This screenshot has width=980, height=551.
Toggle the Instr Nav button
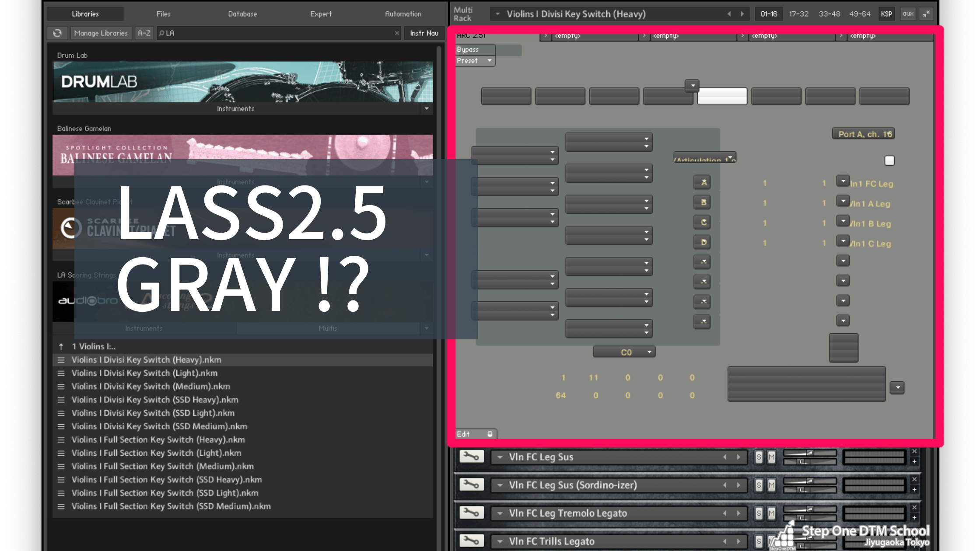tap(424, 33)
